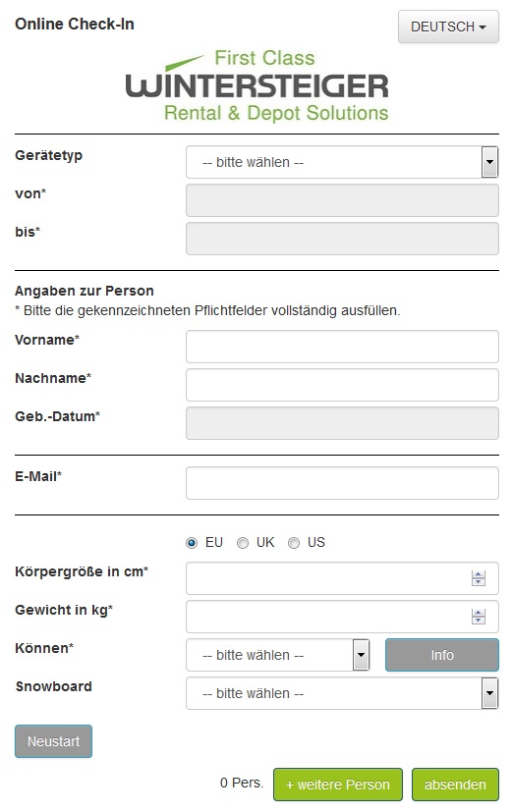
Task: Add another person with '+ weitere Person'
Action: [x=338, y=785]
